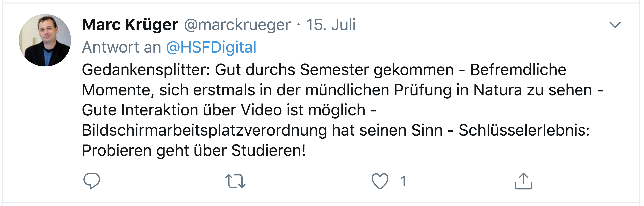The width and height of the screenshot is (644, 206).
Task: Click the phrase 'hat seinen Sinn'
Action: click(x=387, y=130)
